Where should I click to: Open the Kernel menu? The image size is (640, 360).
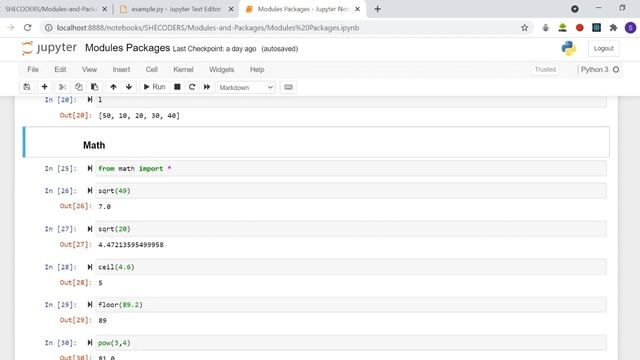(x=183, y=69)
